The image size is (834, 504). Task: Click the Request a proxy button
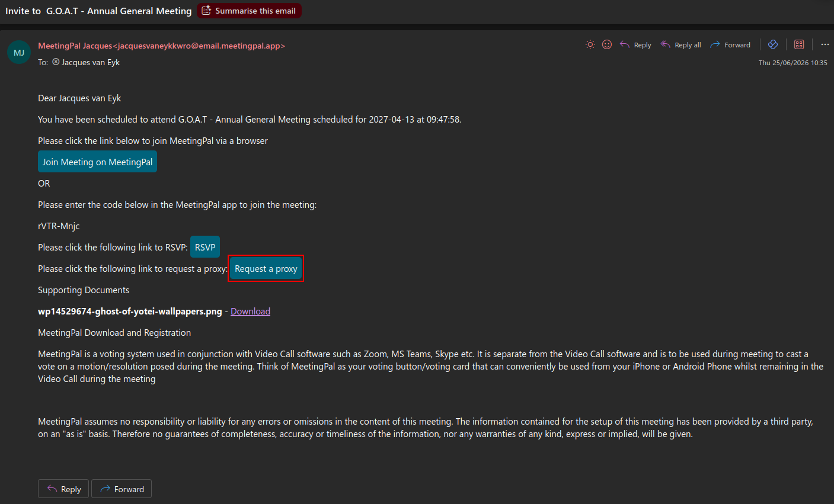(266, 269)
